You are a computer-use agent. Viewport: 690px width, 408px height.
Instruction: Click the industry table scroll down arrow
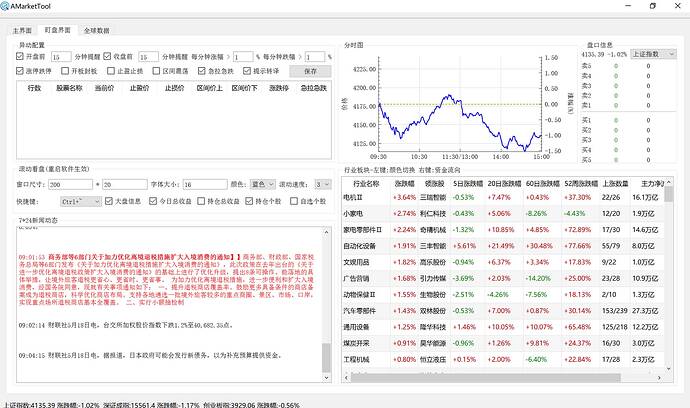pyautogui.click(x=669, y=369)
